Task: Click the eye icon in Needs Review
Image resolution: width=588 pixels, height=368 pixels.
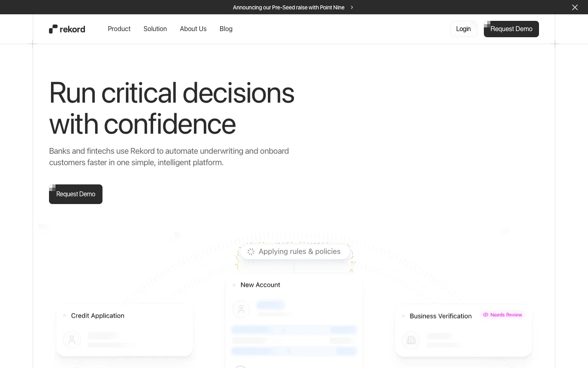Action: [x=486, y=315]
